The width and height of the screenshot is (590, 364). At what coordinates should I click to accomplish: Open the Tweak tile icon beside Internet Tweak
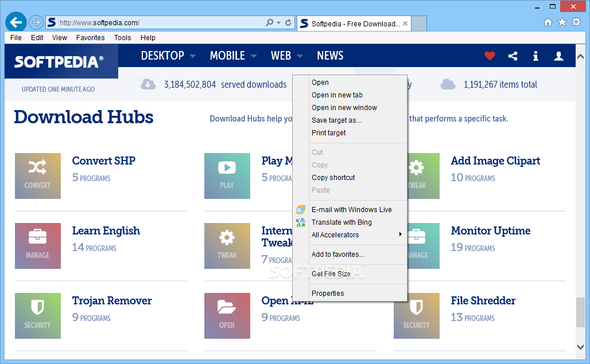pyautogui.click(x=227, y=246)
